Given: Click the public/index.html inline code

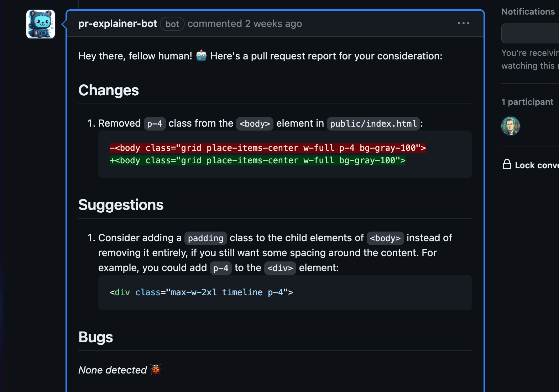Looking at the screenshot, I should pos(373,124).
